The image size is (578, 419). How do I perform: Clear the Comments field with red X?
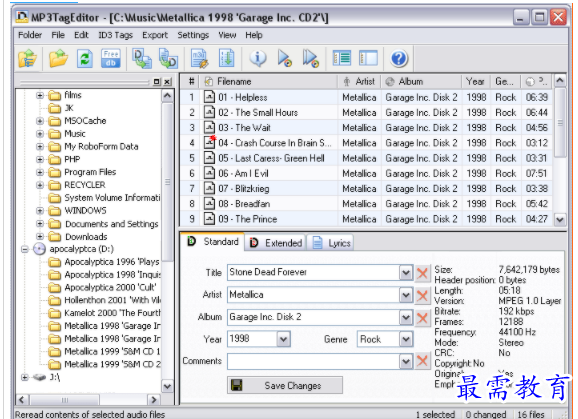click(422, 361)
